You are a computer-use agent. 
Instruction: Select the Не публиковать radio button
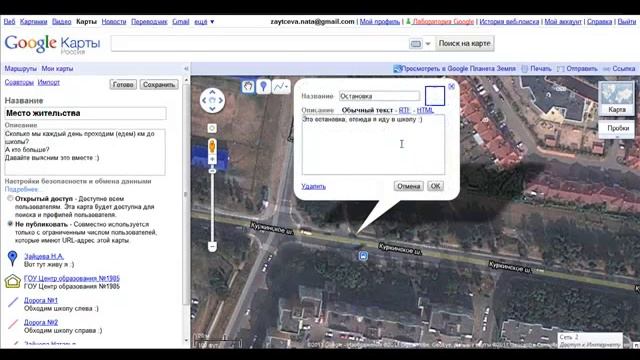pos(10,224)
